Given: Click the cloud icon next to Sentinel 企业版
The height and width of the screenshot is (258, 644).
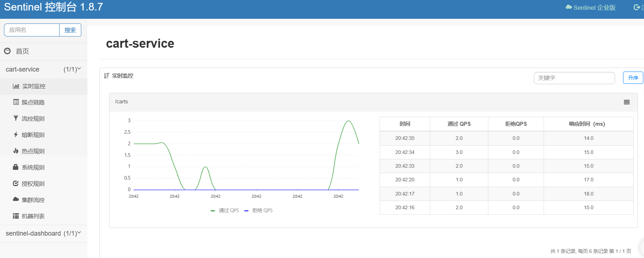Looking at the screenshot, I should [569, 7].
